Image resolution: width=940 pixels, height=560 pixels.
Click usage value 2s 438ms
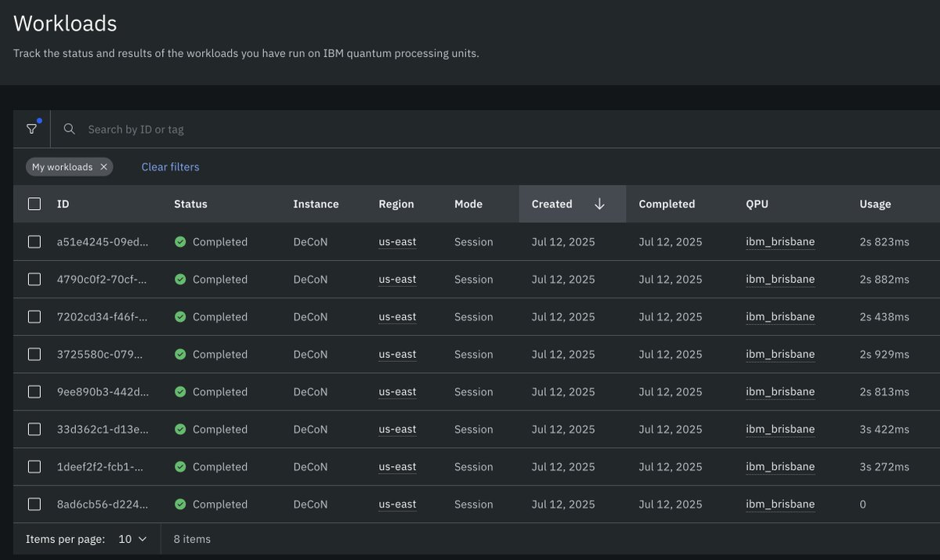[x=884, y=317]
